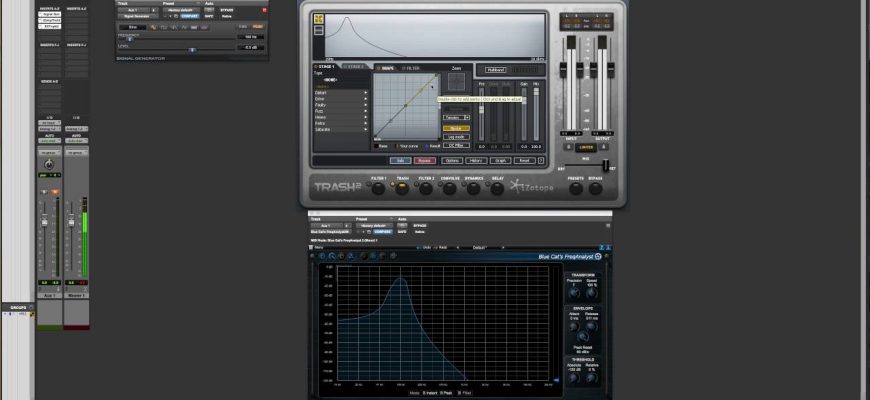The width and height of the screenshot is (870, 400).
Task: Open the Delay module
Action: 498,186
